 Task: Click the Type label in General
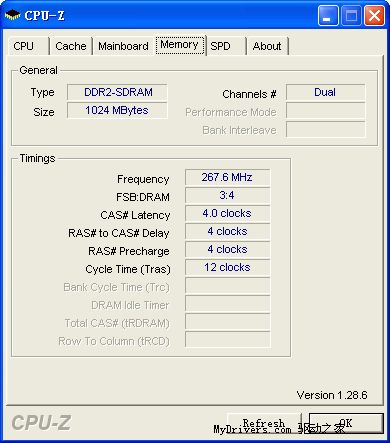click(42, 92)
